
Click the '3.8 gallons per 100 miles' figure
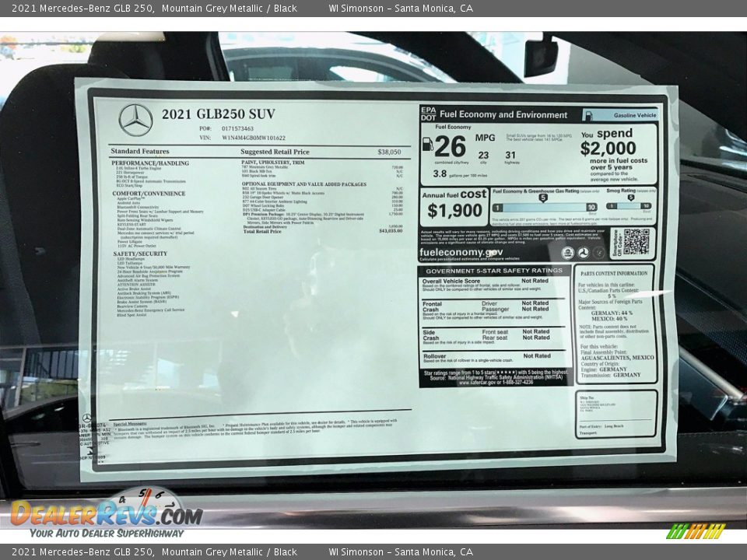(460, 174)
